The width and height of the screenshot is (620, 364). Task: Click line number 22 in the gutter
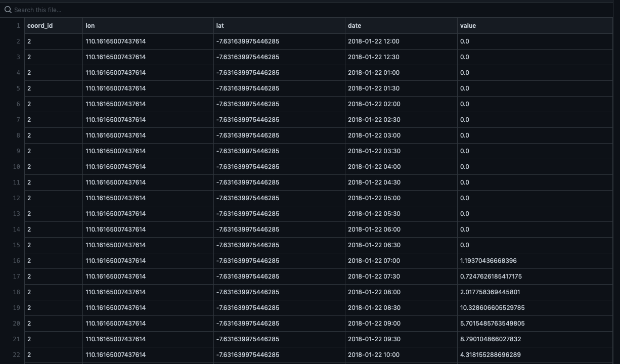pos(17,355)
